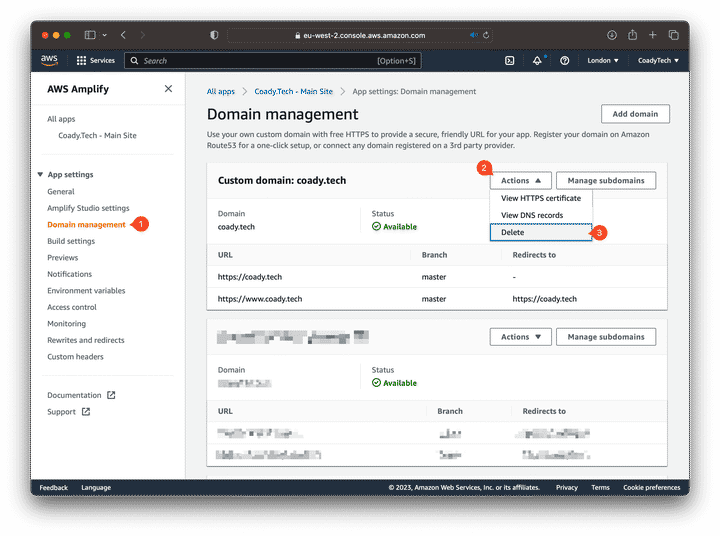
Task: Open Domain management settings
Action: tap(86, 225)
